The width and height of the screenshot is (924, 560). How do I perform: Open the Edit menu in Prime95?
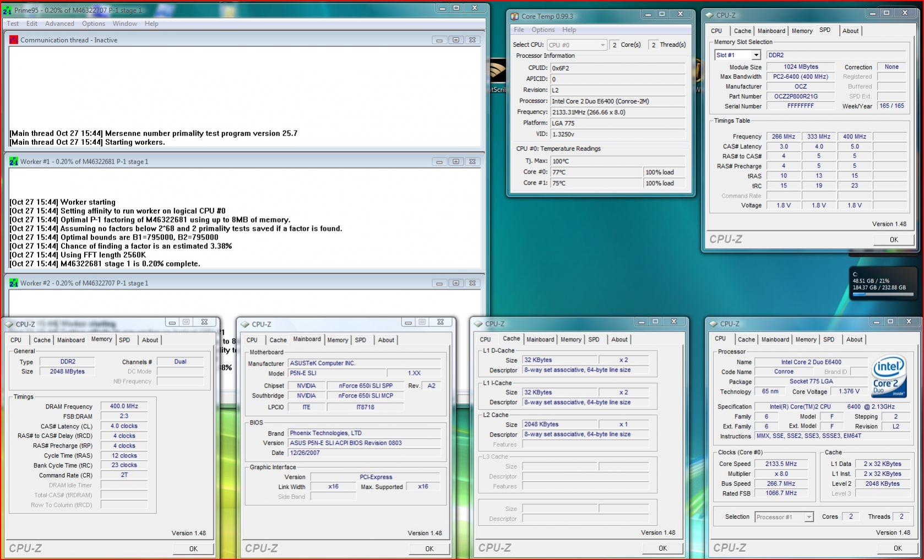32,24
